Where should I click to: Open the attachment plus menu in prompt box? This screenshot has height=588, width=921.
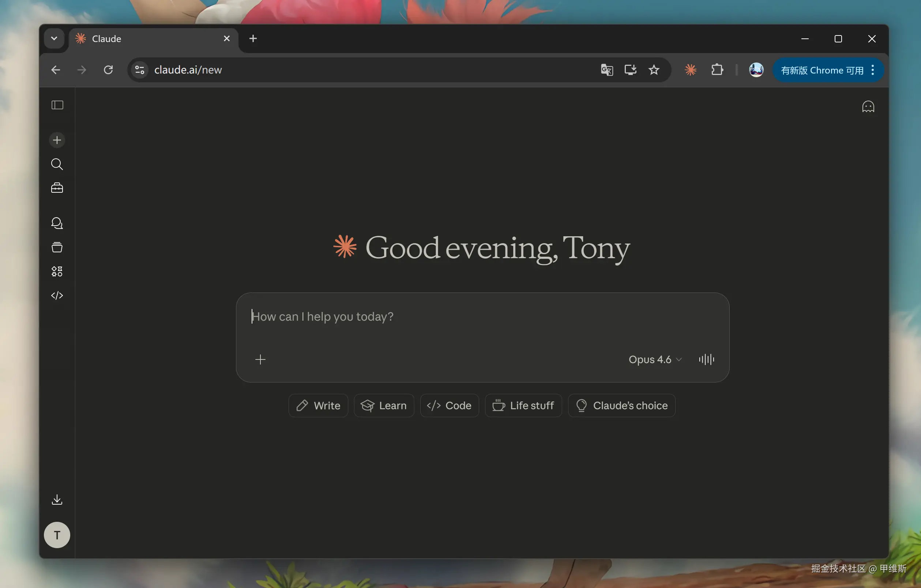[260, 359]
